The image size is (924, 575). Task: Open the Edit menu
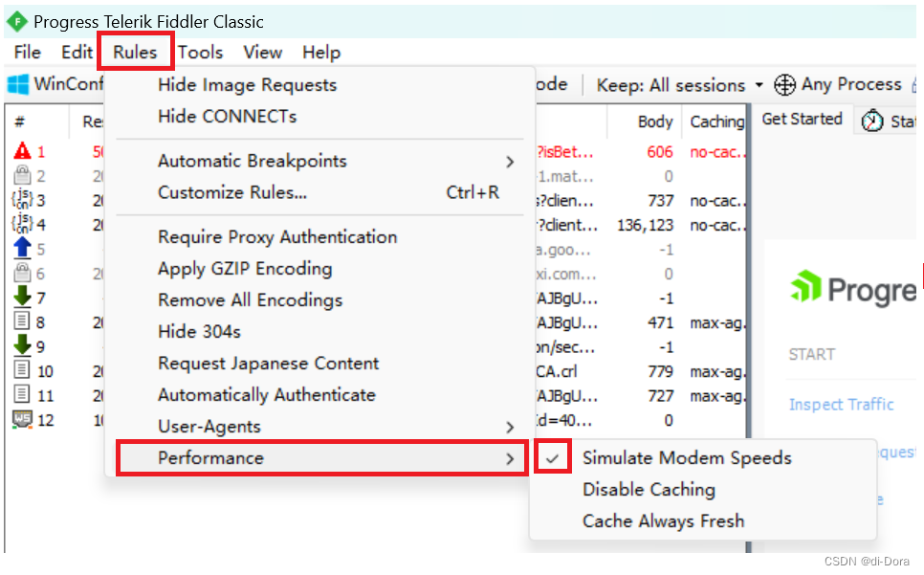[x=77, y=53]
